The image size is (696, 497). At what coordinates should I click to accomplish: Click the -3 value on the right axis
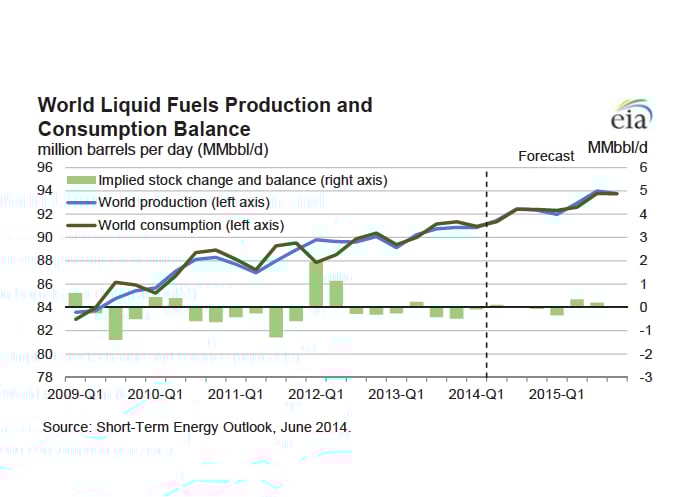click(647, 377)
